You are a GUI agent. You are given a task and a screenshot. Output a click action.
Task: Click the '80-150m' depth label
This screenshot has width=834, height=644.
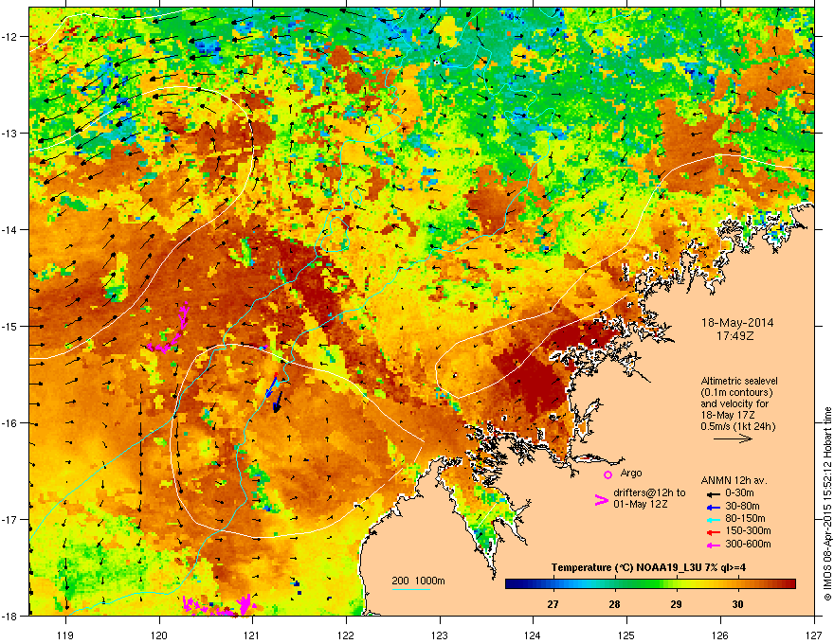coord(745,518)
